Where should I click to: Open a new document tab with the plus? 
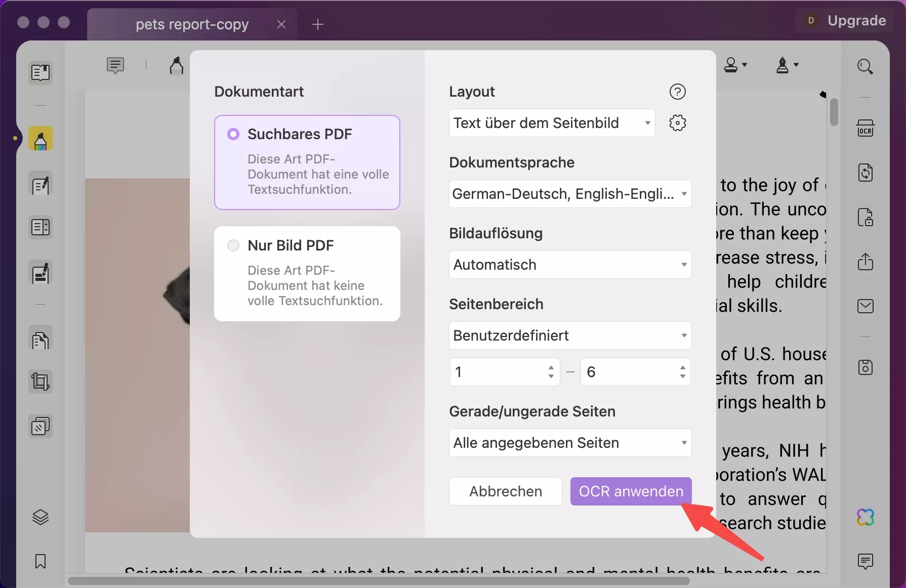[x=318, y=24]
